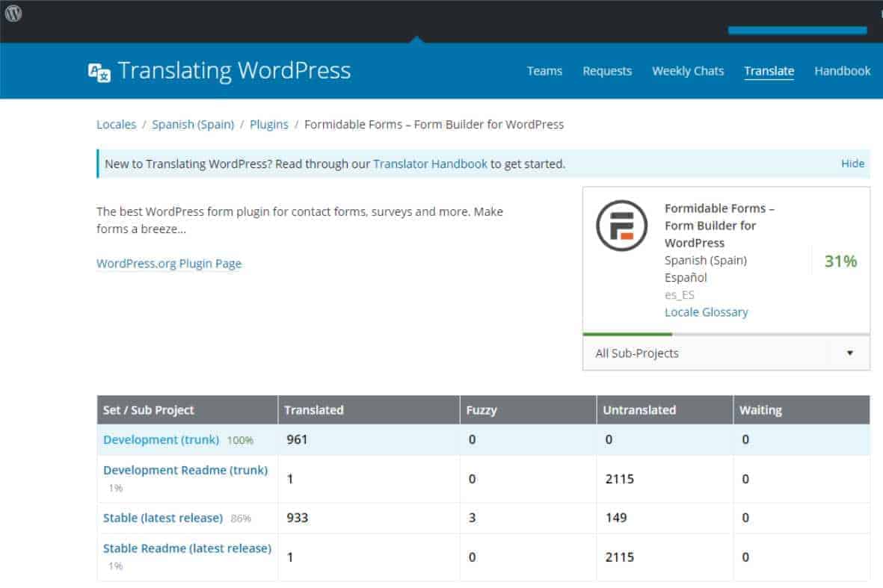This screenshot has height=588, width=883.
Task: Open the Teams menu item
Action: [544, 71]
